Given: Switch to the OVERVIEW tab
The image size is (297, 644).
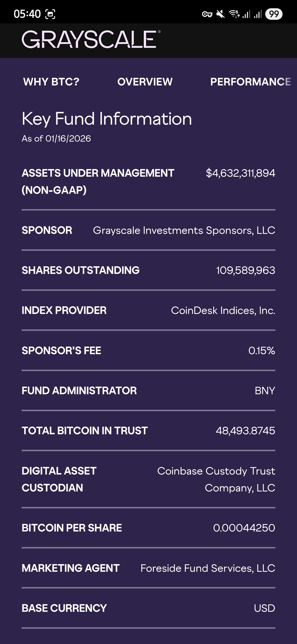Looking at the screenshot, I should (x=145, y=82).
